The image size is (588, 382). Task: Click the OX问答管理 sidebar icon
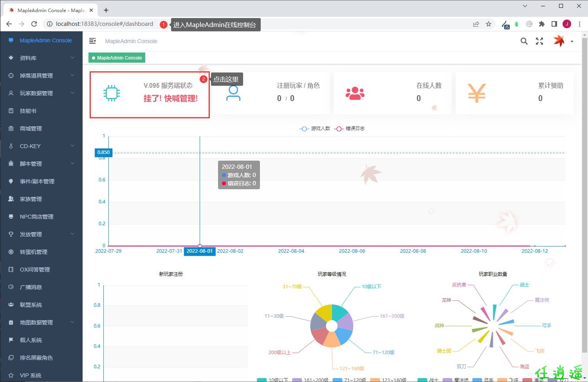tap(11, 270)
